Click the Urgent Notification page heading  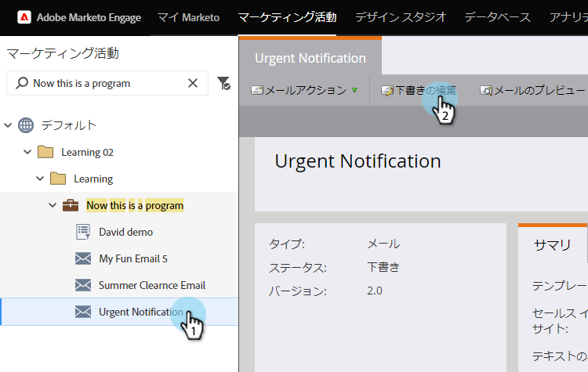point(358,161)
